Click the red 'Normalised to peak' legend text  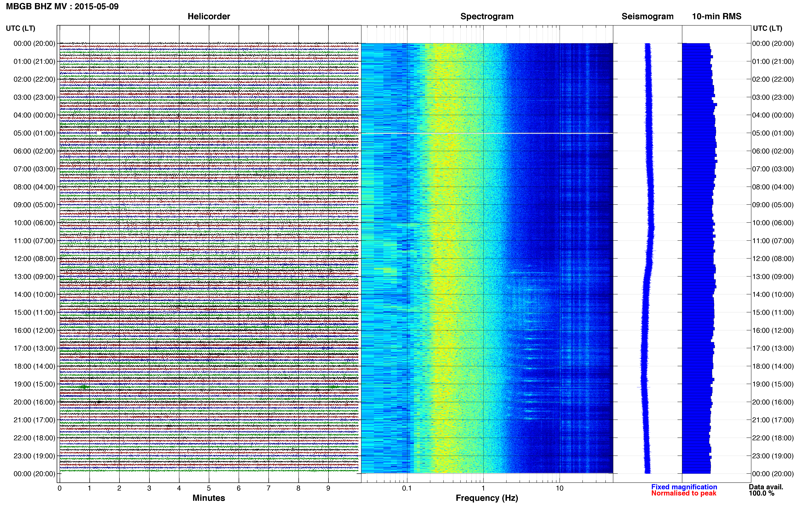pos(684,493)
